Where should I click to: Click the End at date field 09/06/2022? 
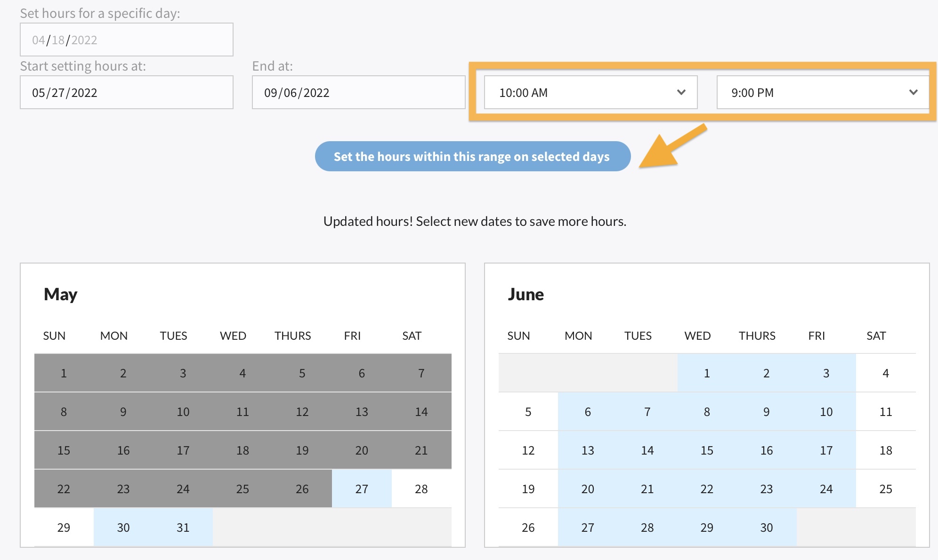pyautogui.click(x=358, y=92)
